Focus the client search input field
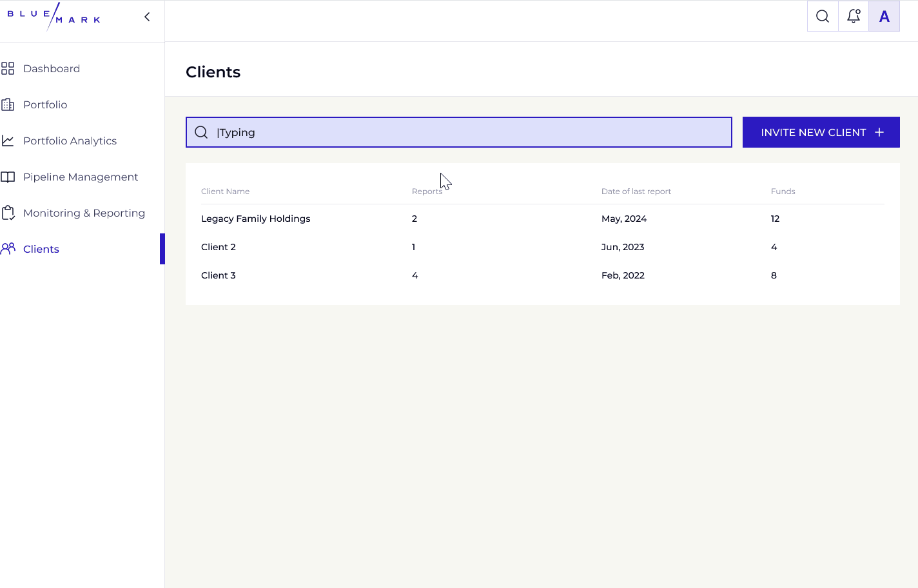The height and width of the screenshot is (588, 918). pyautogui.click(x=471, y=132)
